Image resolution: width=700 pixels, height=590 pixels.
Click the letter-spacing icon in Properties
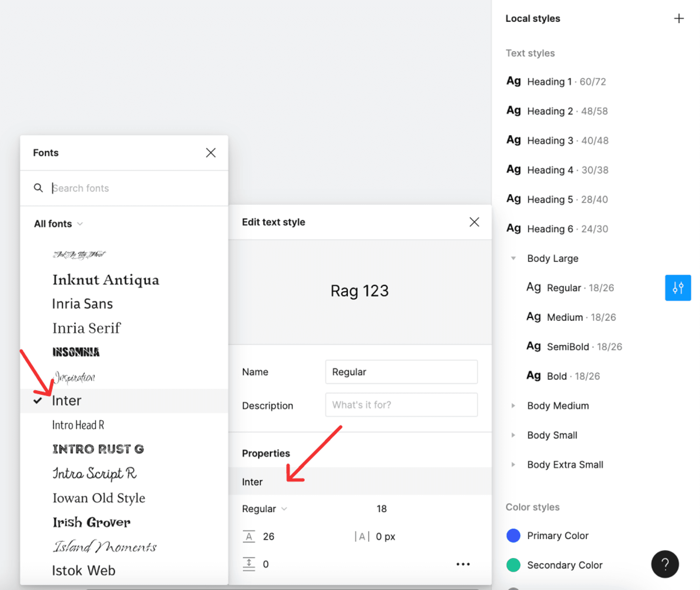[363, 537]
